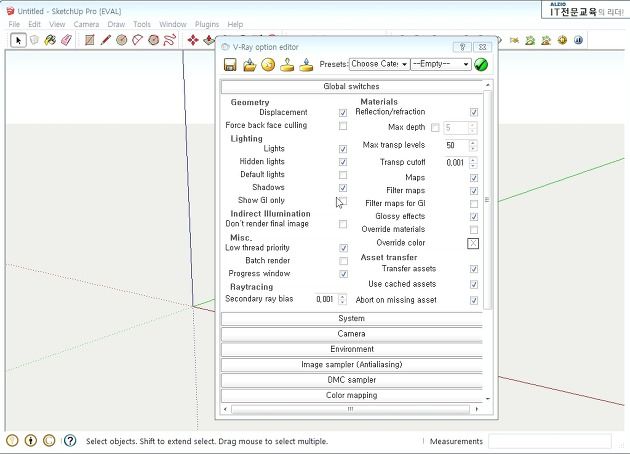Click the blue round toolbar icon at far right
Screen dimensions: 630x454
point(578,40)
